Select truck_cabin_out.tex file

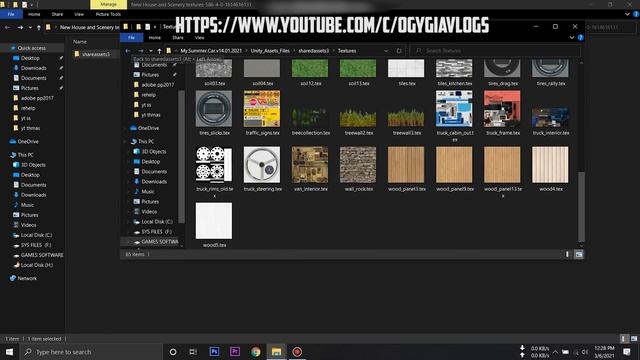(x=454, y=116)
